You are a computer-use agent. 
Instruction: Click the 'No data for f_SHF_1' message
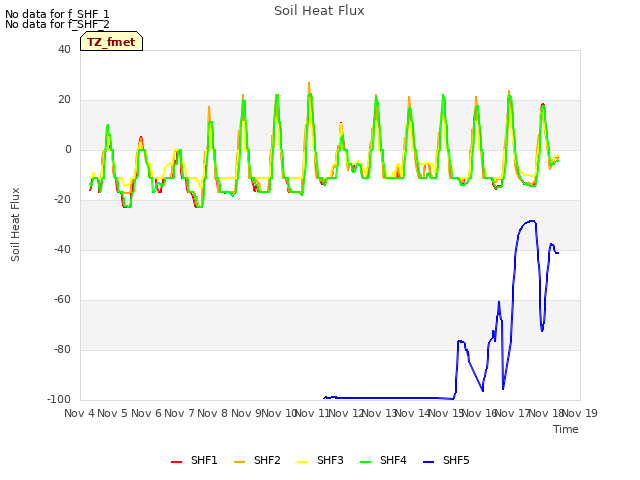pyautogui.click(x=57, y=14)
